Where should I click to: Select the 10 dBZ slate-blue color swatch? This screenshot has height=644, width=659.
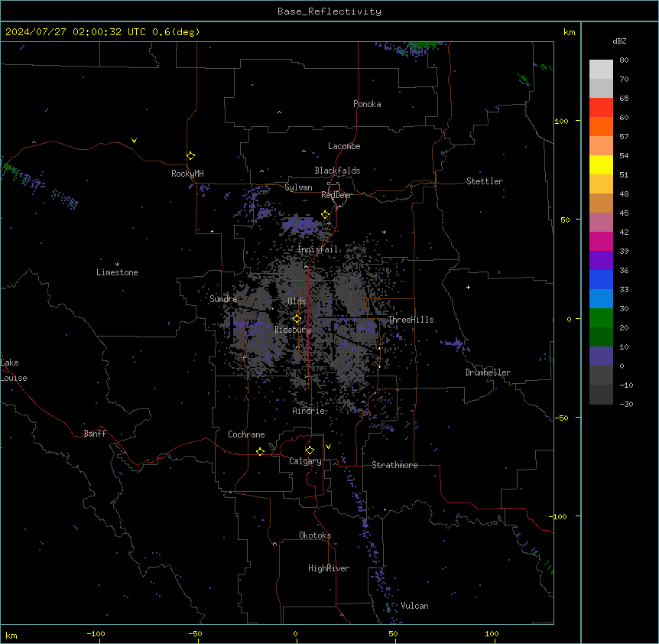coord(601,356)
